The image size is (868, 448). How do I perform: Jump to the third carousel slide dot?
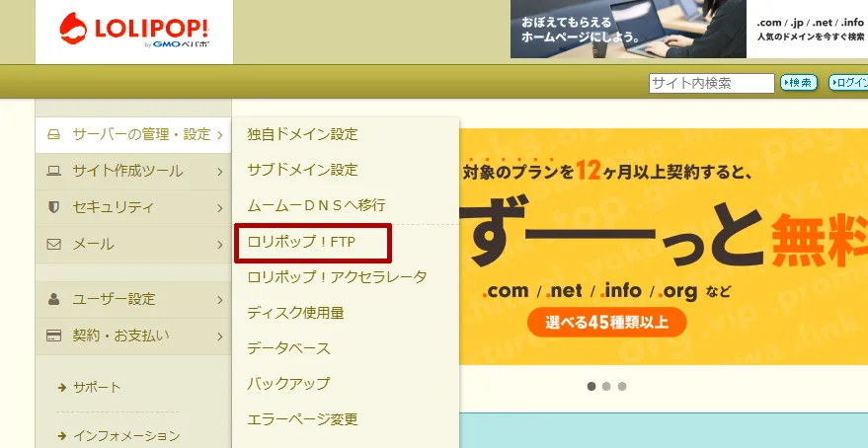(622, 386)
